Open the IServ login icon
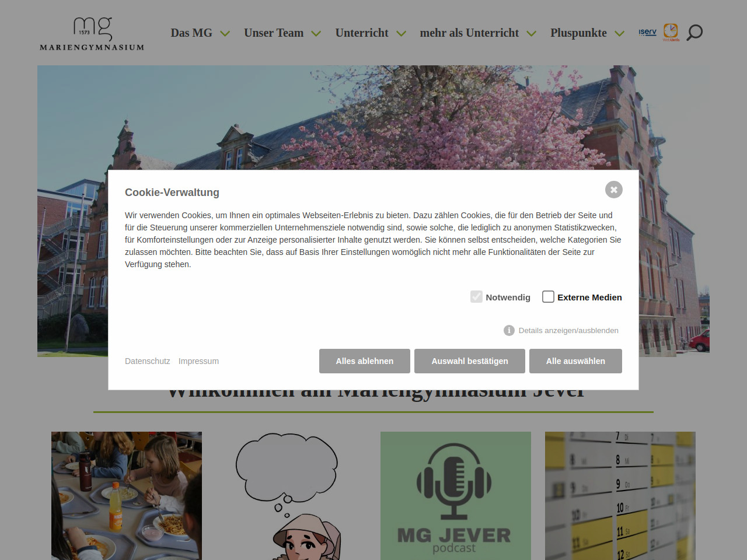The image size is (747, 560). (x=647, y=32)
